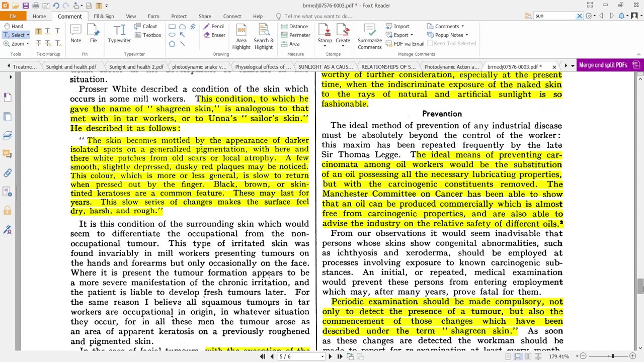Viewport: 644px width, 362px height.
Task: Switch to 'Physiological effects of ...' document tab
Action: click(263, 66)
